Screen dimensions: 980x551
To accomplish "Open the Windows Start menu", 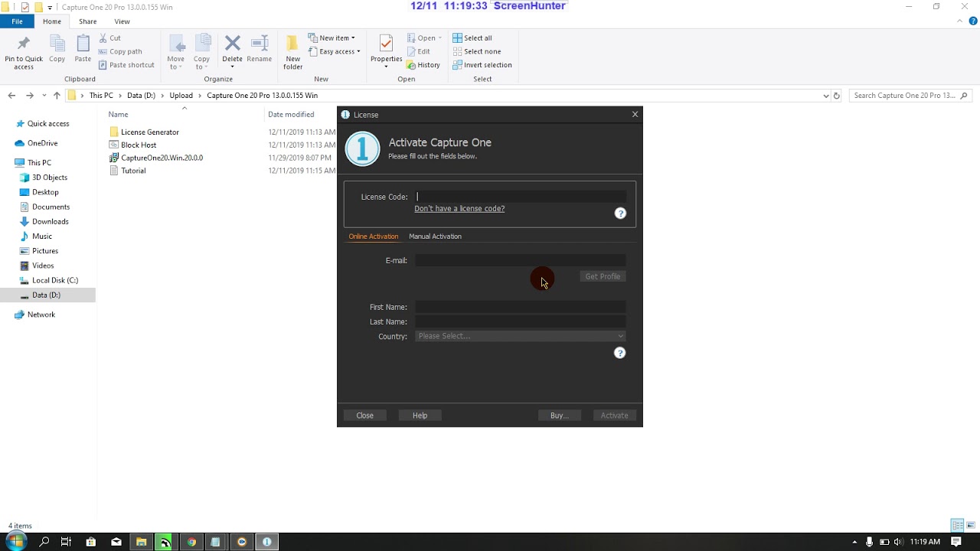I will 15,542.
